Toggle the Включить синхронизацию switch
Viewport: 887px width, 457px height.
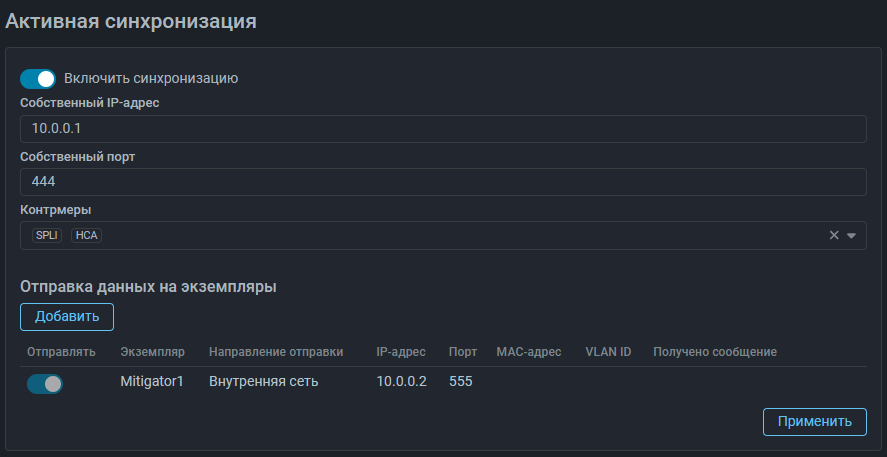point(37,79)
